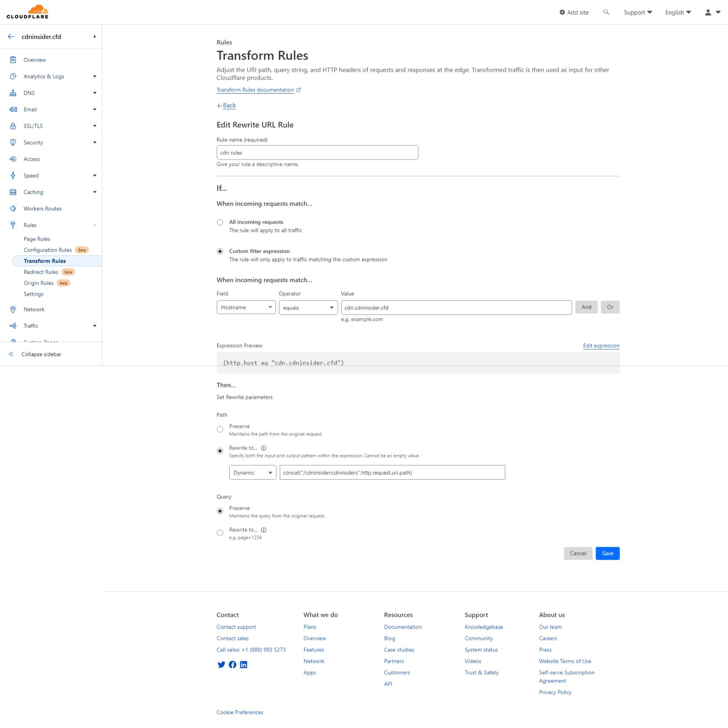The height and width of the screenshot is (728, 728).
Task: Select Path Preserve radio button
Action: tap(220, 429)
